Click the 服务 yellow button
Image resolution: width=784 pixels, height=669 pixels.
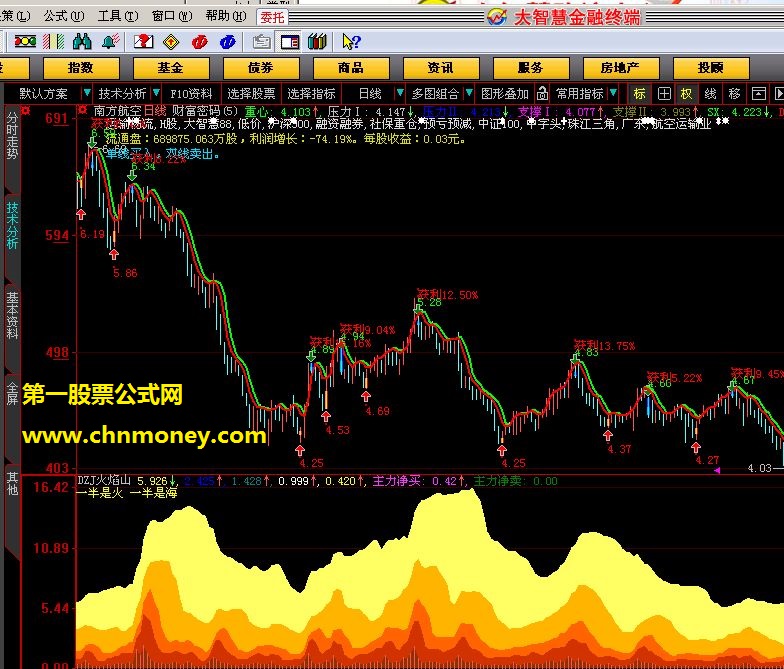pos(531,68)
